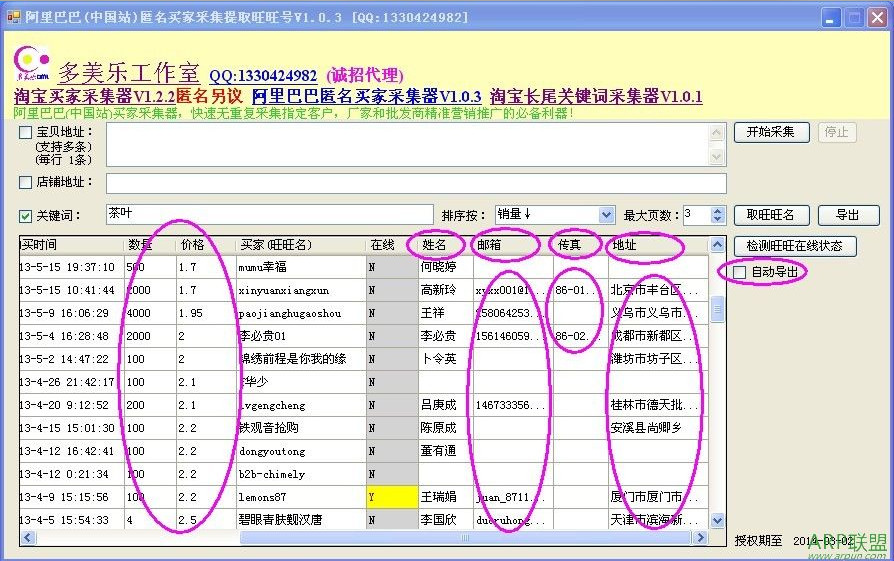
Task: Click the 关键词 input field containing 茶叶
Action: 270,214
